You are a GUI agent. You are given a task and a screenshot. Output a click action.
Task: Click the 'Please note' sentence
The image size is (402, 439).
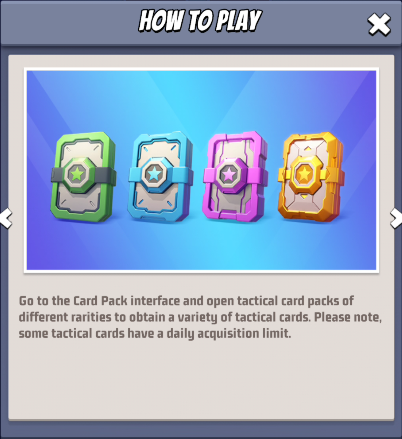348,317
